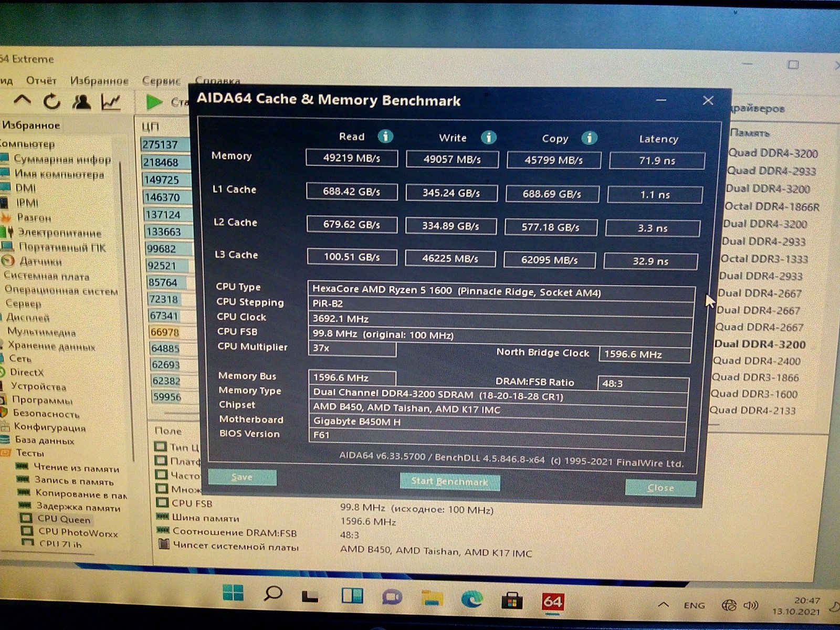Select Имя компьютера in the tree

[59, 174]
